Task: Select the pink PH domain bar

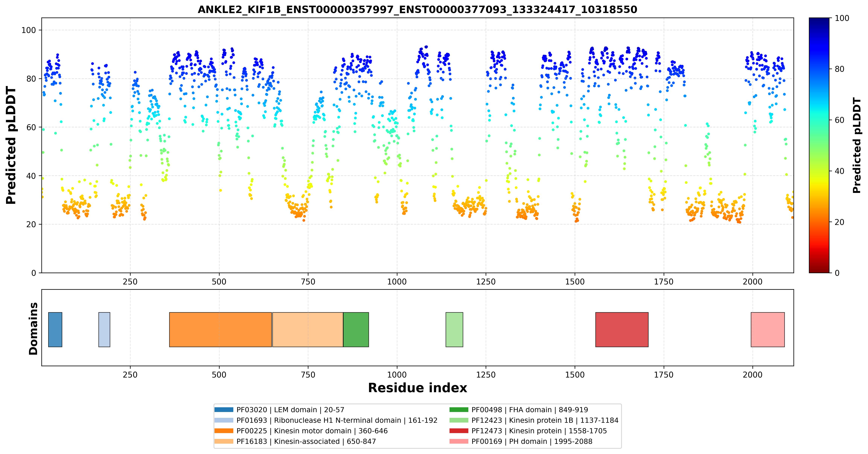Action: point(768,329)
